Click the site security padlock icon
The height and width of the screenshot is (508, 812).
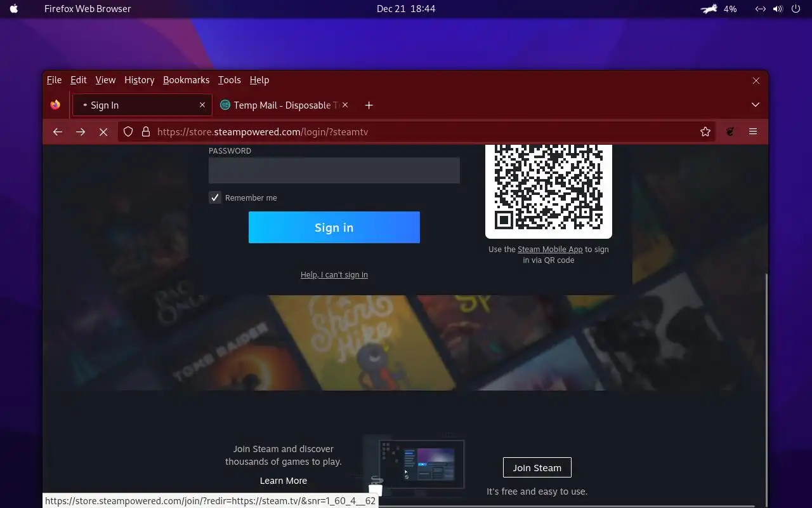[x=146, y=131]
